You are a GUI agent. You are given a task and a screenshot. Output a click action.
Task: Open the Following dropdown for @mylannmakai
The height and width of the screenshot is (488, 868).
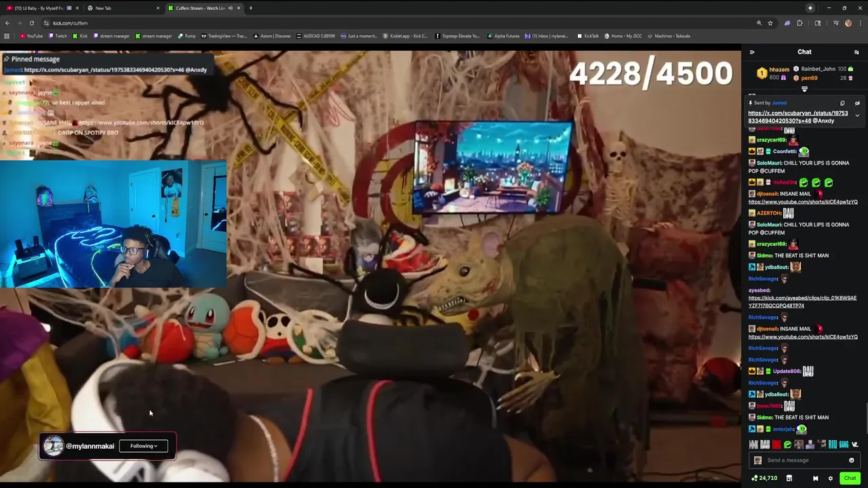tap(144, 446)
